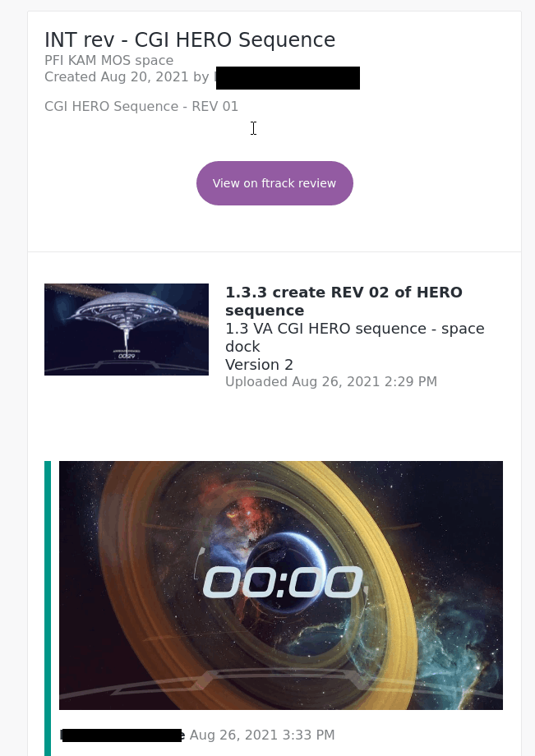The image size is (535, 756).
Task: Open the large ringed planet frame image
Action: click(x=281, y=585)
